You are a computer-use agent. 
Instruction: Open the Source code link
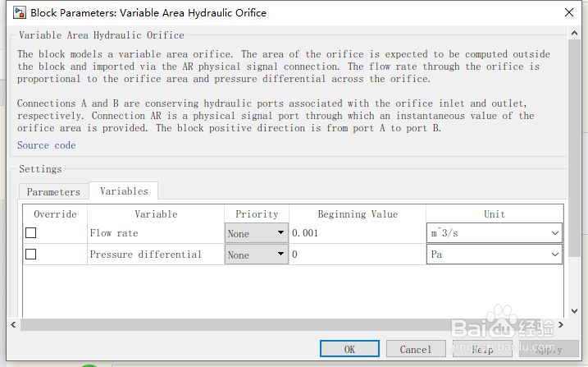tap(46, 145)
